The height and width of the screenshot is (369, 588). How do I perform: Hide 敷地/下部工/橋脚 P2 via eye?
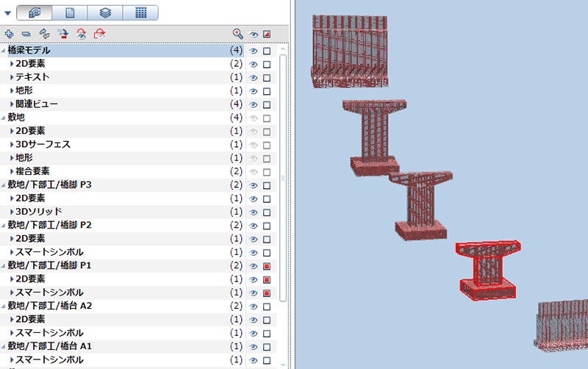254,226
